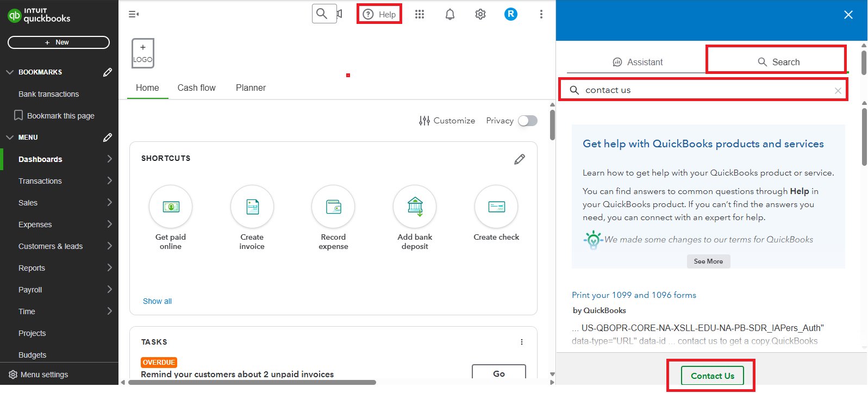Open Budgets in the menu
Screen dimensions: 868x393
click(x=33, y=355)
